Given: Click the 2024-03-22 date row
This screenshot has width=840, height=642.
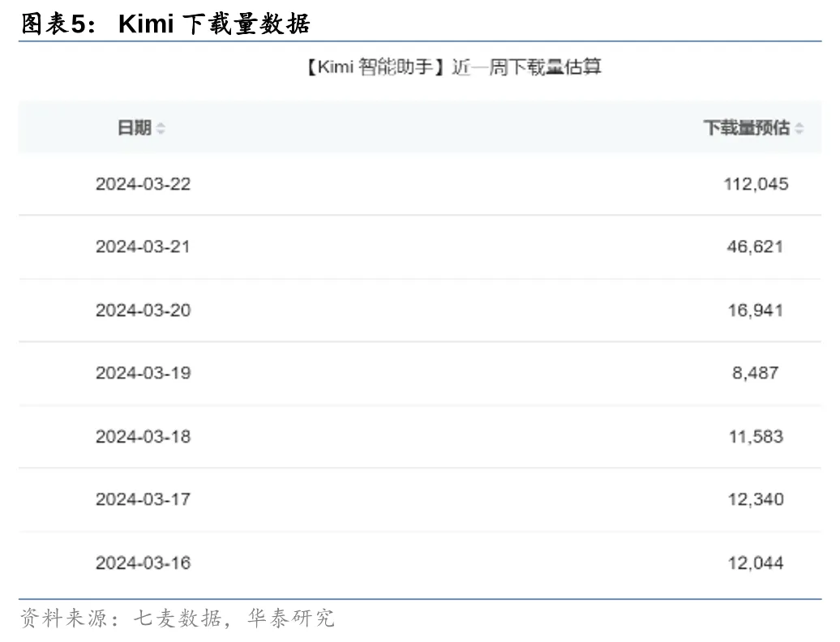Looking at the screenshot, I should 143,184.
